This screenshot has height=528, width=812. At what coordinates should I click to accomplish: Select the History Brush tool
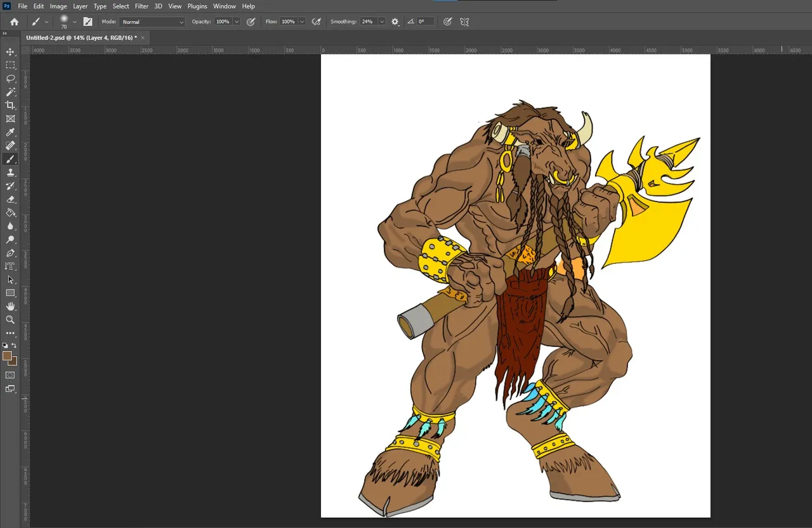[10, 186]
